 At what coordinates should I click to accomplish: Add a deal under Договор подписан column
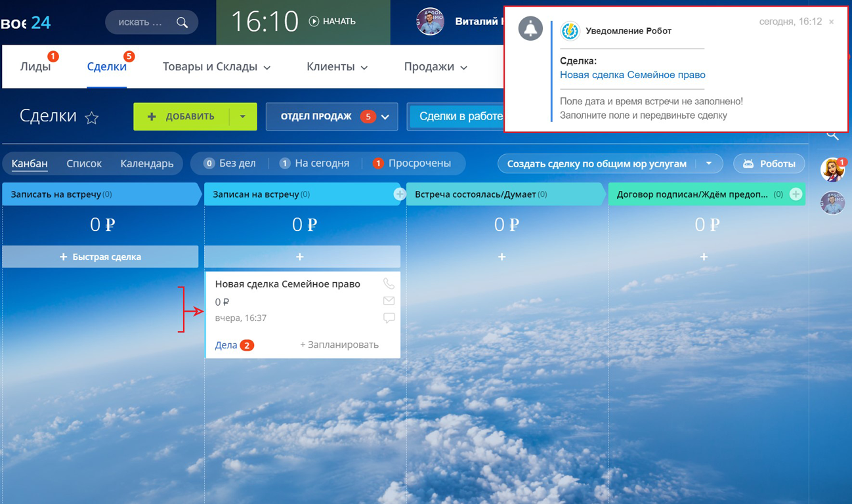pos(704,257)
